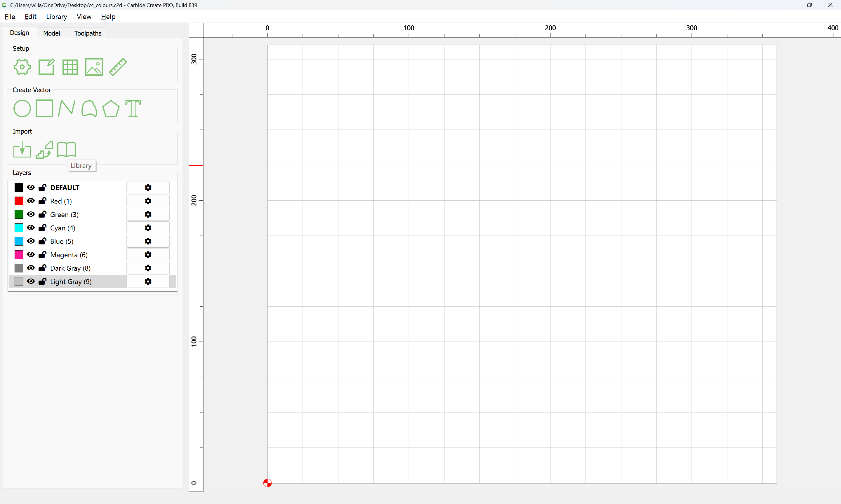Toggle visibility of Cyan (4) layer
This screenshot has width=841, height=504.
31,228
